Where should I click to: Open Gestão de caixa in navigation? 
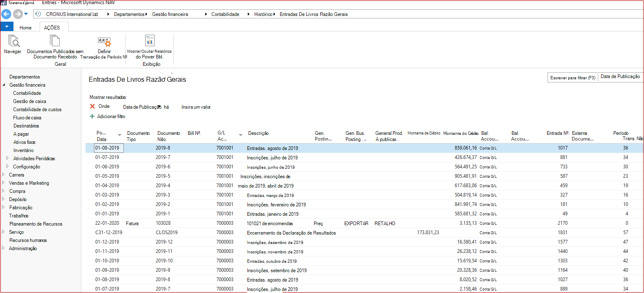tap(29, 101)
